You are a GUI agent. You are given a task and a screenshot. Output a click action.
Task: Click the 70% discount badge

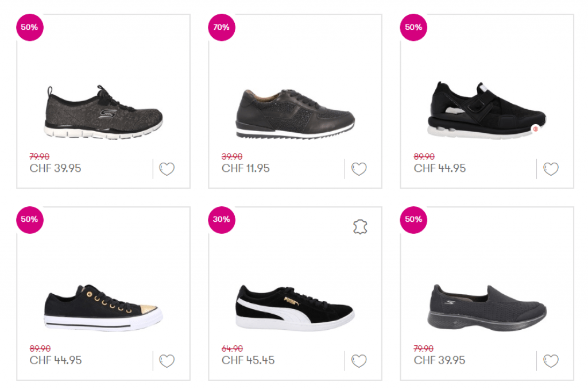(x=222, y=28)
